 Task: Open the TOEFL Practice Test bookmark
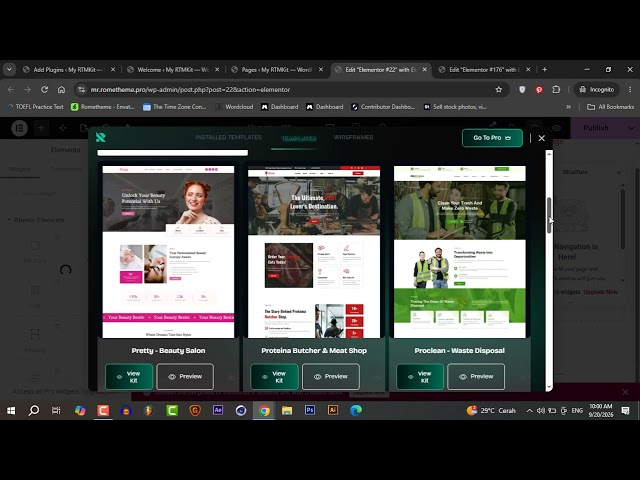coord(35,107)
